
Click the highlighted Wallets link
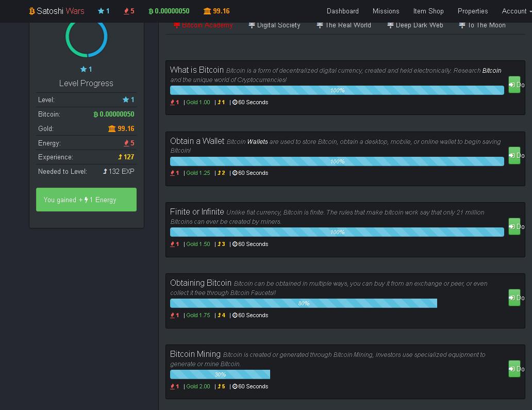(257, 141)
